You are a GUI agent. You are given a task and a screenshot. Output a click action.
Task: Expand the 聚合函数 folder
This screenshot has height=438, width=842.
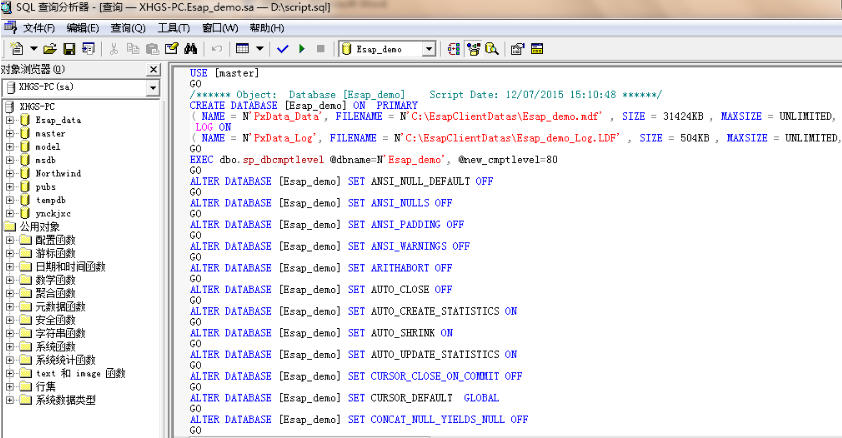(10, 293)
